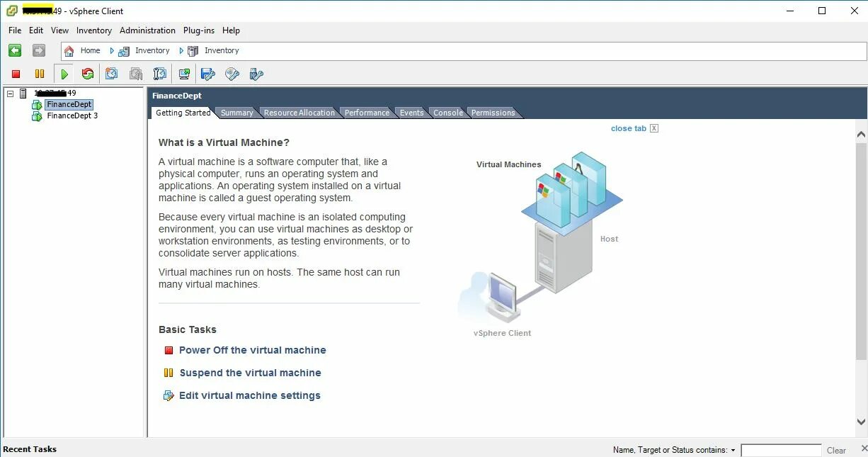Switch to the Console tab

pyautogui.click(x=448, y=113)
